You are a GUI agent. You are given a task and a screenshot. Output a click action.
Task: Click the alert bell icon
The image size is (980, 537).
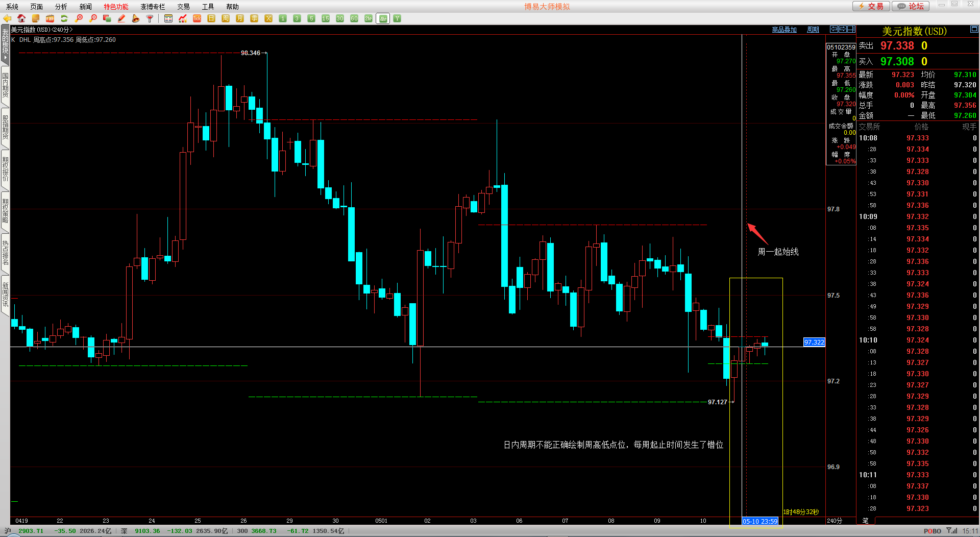point(136,18)
